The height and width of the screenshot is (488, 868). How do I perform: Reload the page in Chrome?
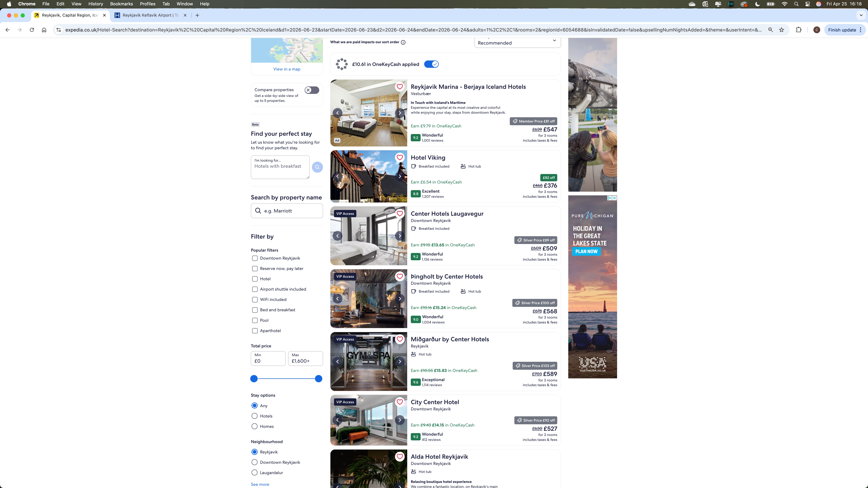32,30
